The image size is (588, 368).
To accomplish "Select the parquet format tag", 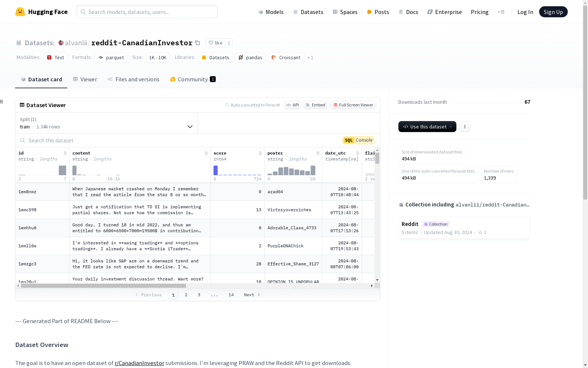I will click(111, 57).
